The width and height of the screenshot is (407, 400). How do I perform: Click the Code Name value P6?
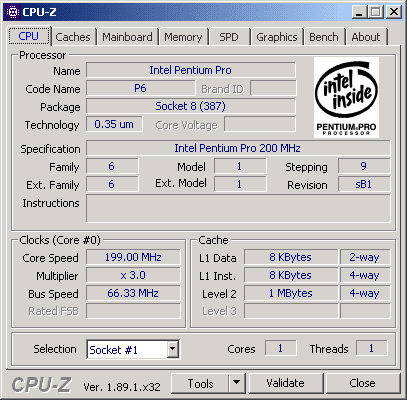(x=140, y=88)
